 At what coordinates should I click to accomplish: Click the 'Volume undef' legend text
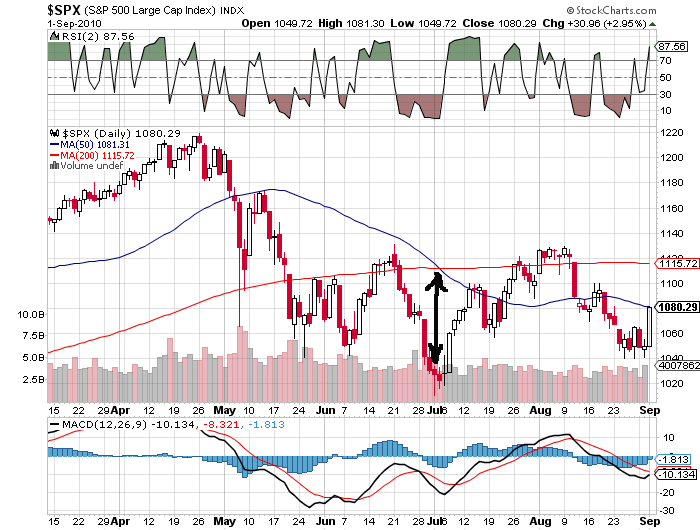tap(92, 166)
